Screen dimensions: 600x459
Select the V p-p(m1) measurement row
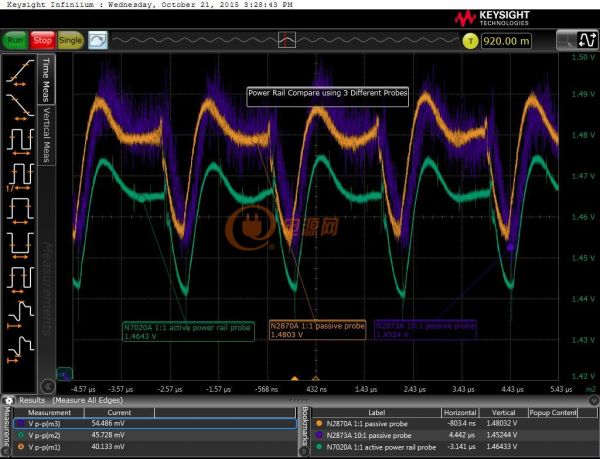click(x=155, y=446)
